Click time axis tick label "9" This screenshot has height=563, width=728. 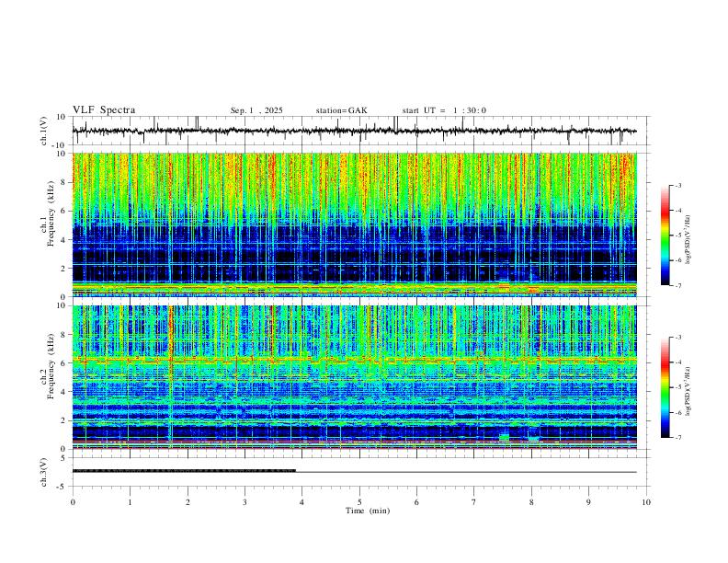(x=588, y=502)
